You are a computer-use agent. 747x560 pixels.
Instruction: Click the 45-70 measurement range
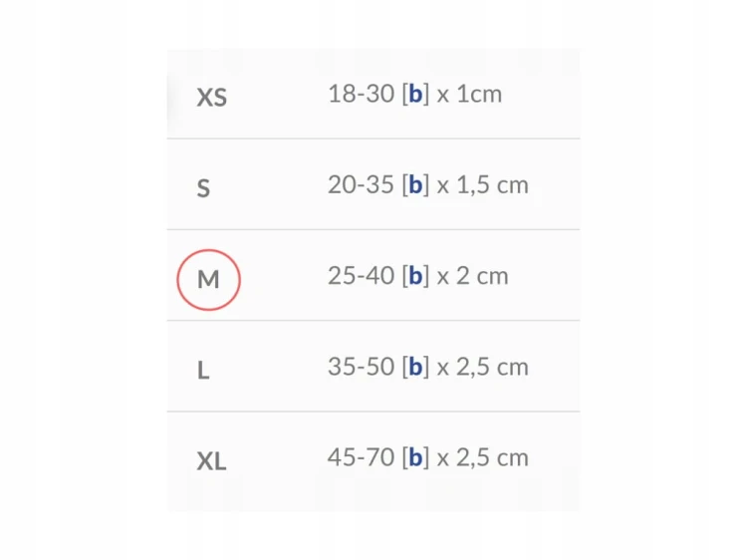tap(362, 457)
